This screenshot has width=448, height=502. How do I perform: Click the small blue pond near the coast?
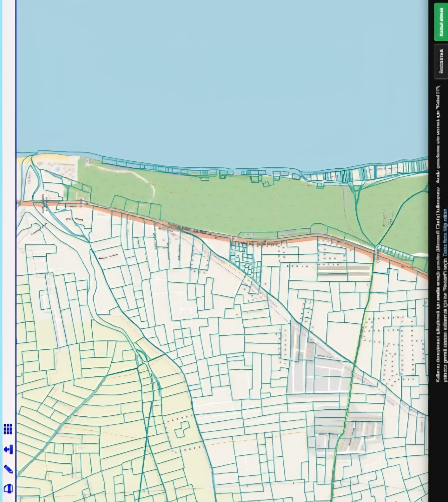(57, 169)
